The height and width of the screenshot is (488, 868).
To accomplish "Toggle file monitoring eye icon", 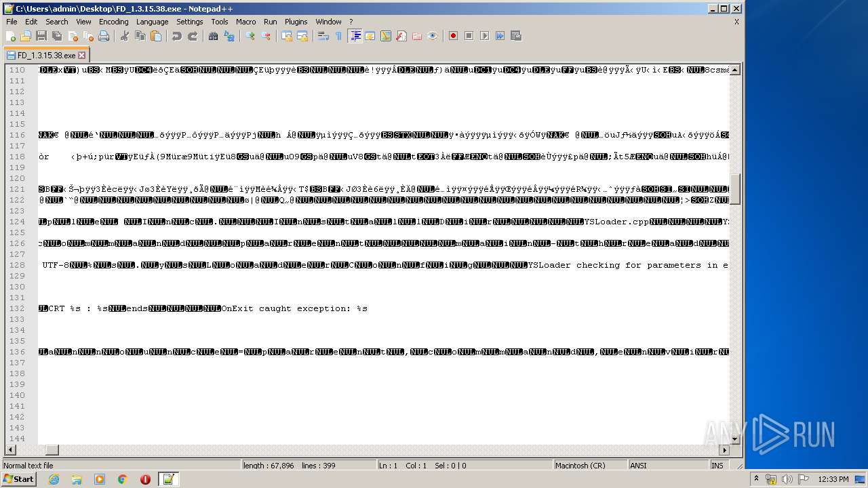I will click(x=433, y=36).
